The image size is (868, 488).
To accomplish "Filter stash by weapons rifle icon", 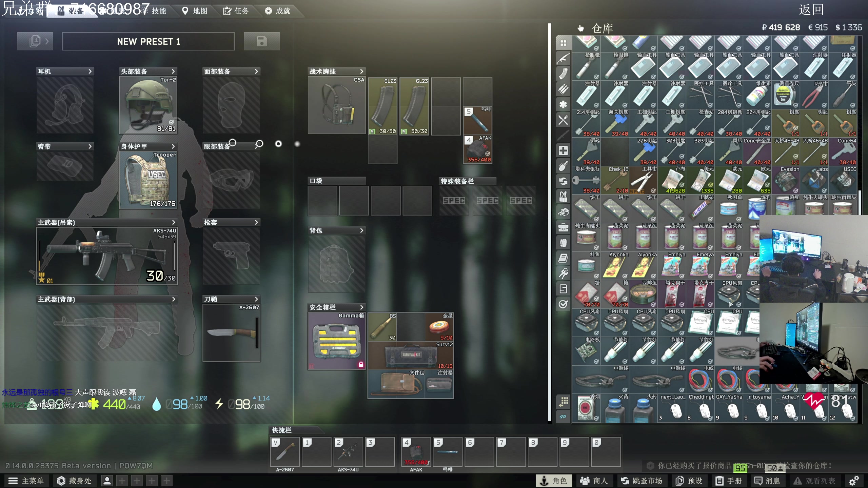I will 563,58.
